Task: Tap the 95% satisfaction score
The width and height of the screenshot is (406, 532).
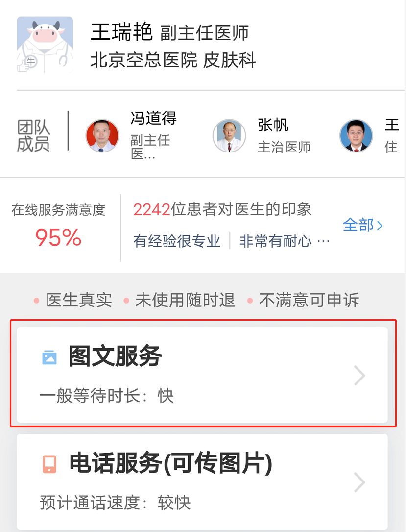Action: pyautogui.click(x=58, y=237)
